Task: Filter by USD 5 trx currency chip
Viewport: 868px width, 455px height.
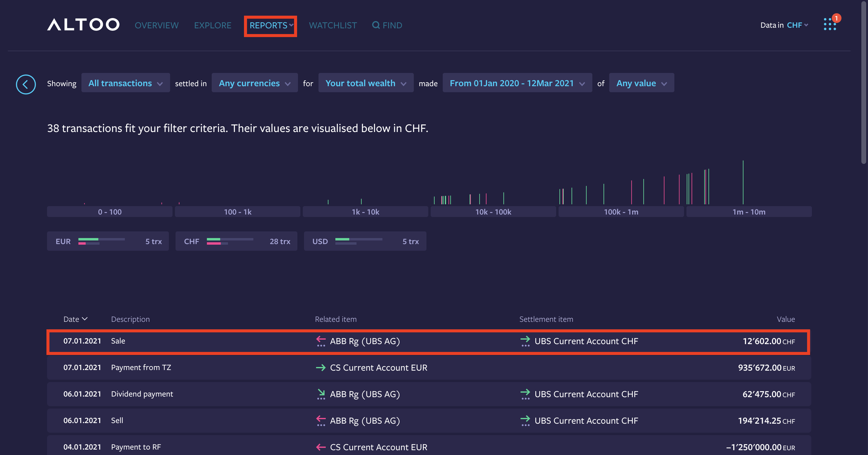Action: (365, 241)
